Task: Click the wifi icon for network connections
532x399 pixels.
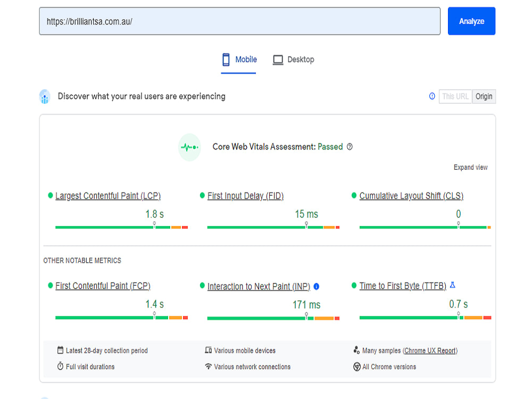Action: 209,367
